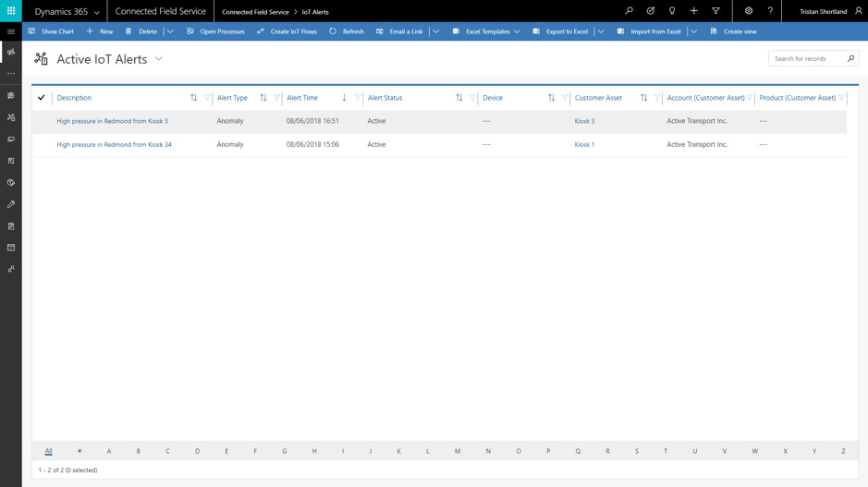Click the search records magnifier button
The width and height of the screenshot is (868, 487).
pos(850,58)
